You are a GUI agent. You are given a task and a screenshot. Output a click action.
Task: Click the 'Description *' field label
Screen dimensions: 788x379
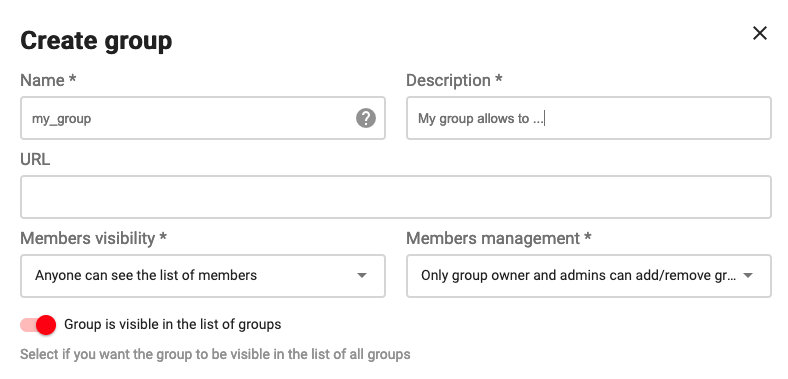(x=454, y=80)
